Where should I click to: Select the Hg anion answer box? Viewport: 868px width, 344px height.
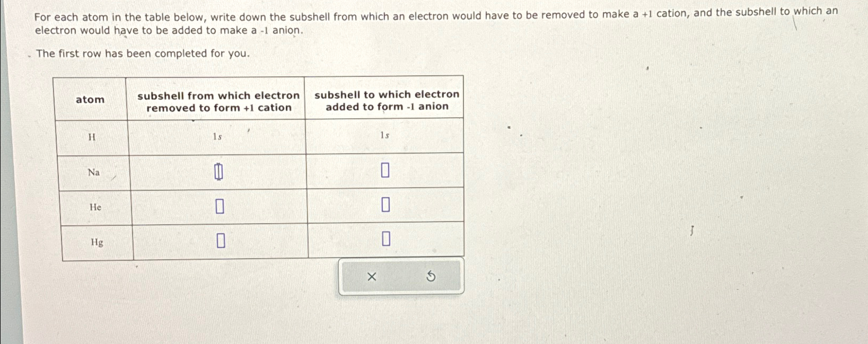pos(387,240)
